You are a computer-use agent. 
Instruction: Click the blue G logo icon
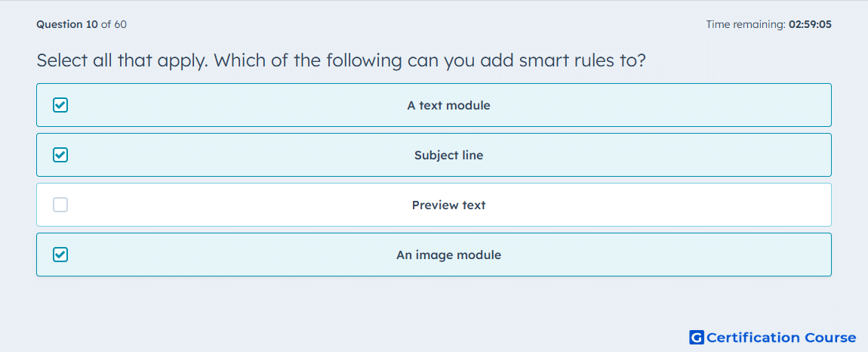pyautogui.click(x=697, y=337)
